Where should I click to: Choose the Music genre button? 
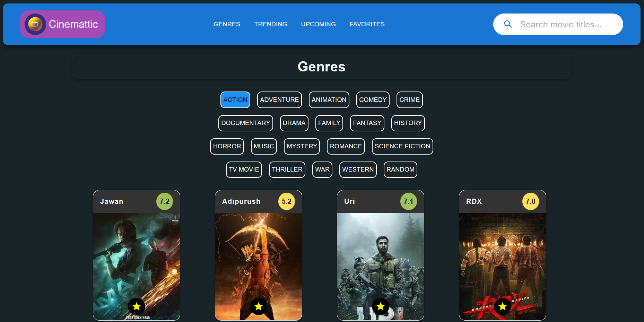[264, 146]
